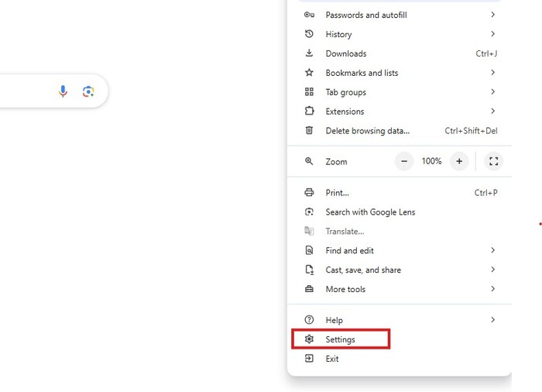Viewport: 542px width, 392px height.
Task: Click the Exit door icon
Action: pos(309,359)
